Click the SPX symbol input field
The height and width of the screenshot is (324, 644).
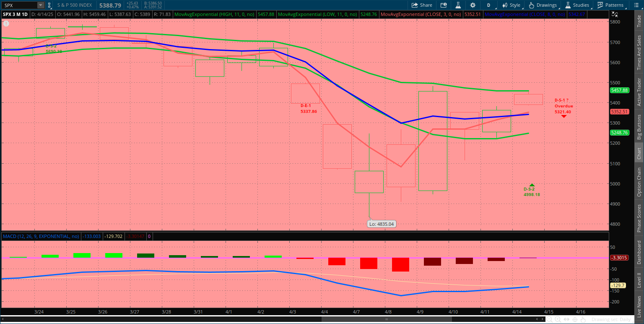tap(20, 5)
